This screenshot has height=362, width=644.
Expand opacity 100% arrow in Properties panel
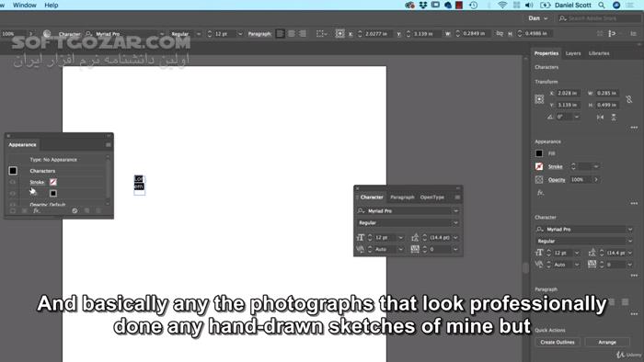596,179
